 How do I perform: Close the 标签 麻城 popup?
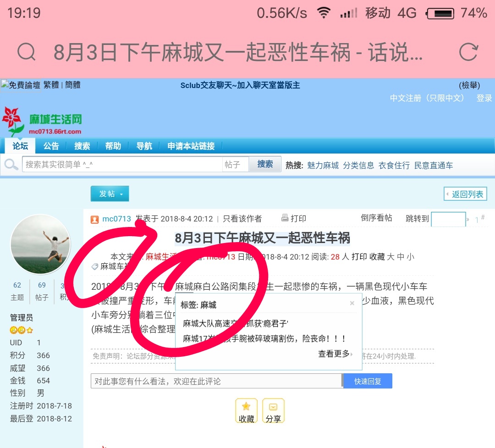[x=352, y=303]
